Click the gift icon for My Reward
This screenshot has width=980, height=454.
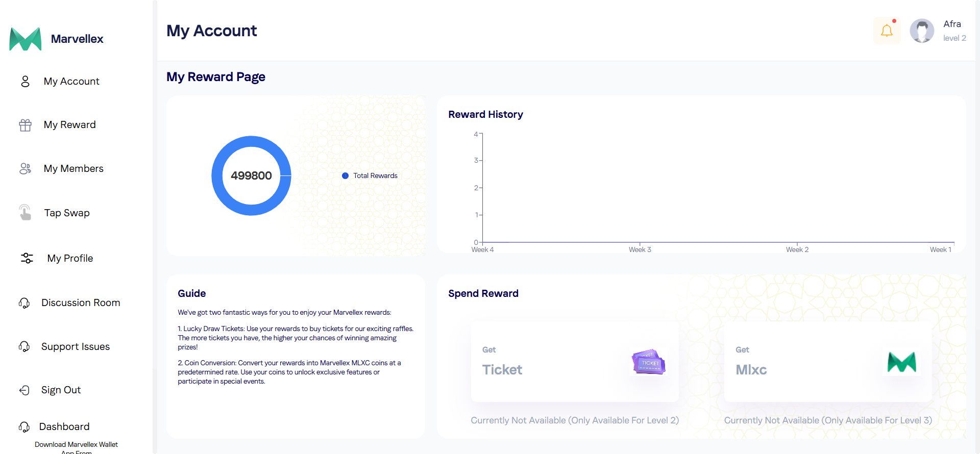point(25,125)
